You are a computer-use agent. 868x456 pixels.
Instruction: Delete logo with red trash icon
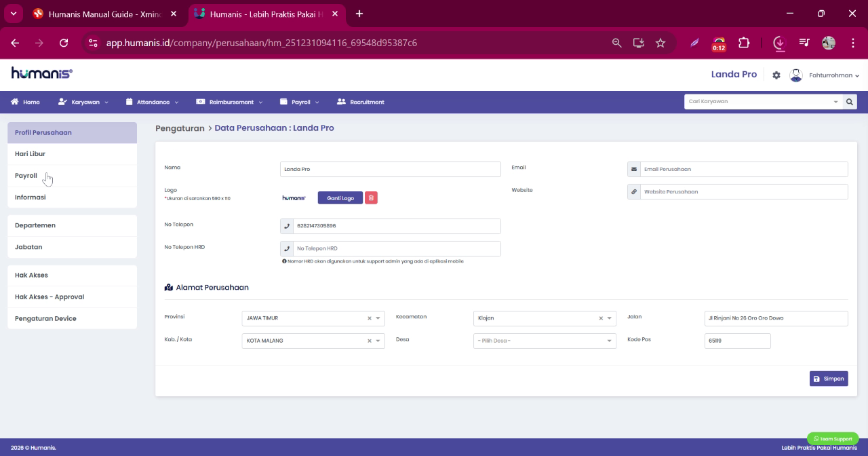pos(371,198)
